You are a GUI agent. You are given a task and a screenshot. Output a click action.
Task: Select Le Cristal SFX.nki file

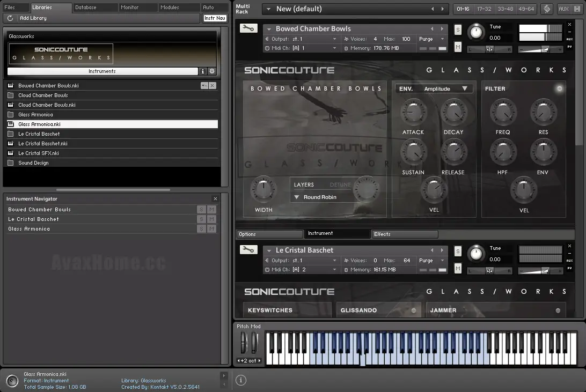(112, 153)
